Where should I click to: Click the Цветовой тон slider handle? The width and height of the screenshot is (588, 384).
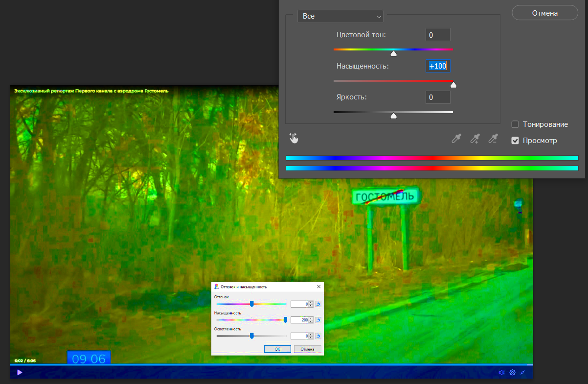click(x=393, y=53)
